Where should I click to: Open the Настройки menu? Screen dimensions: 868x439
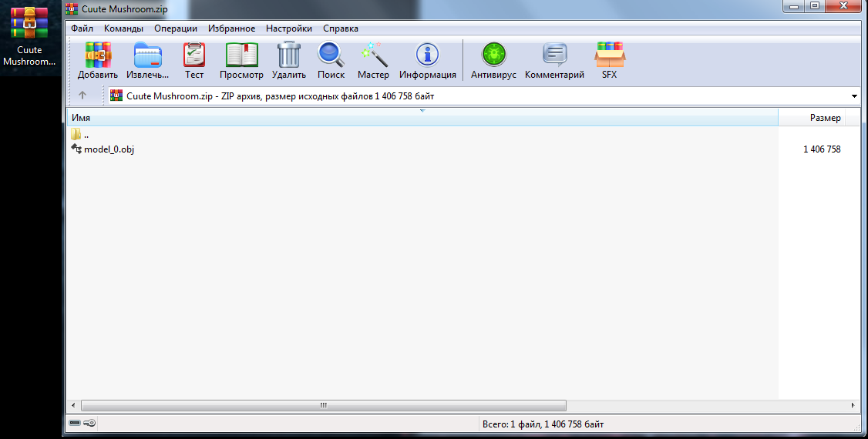coord(289,28)
